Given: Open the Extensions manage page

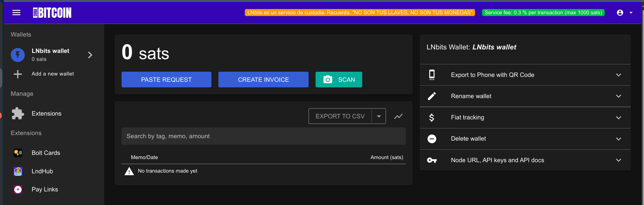Looking at the screenshot, I should pyautogui.click(x=46, y=113).
